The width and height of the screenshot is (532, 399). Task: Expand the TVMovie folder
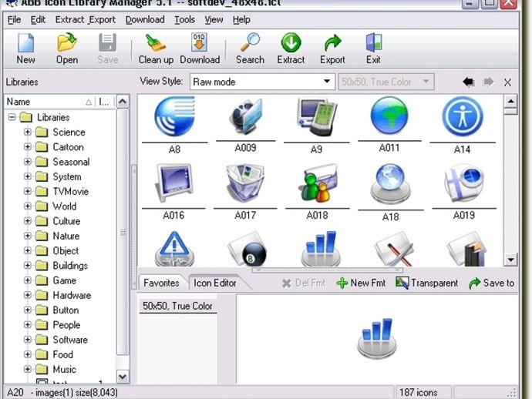pyautogui.click(x=28, y=191)
